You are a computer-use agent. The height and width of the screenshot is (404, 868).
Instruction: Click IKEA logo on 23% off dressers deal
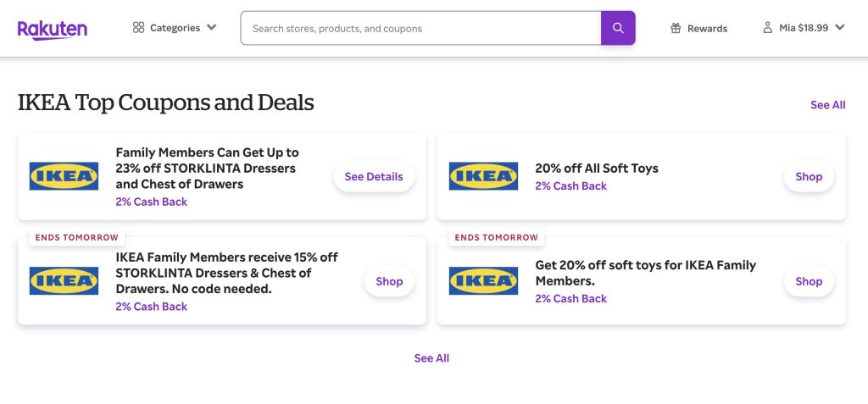(64, 176)
